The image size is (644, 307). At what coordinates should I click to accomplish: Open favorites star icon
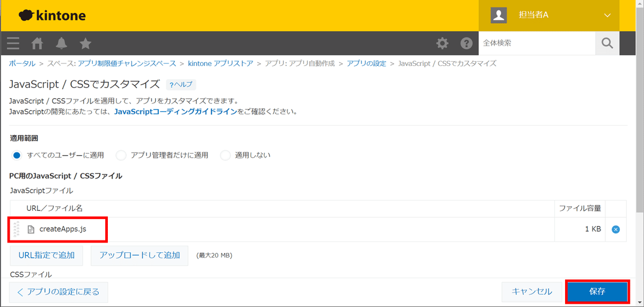pyautogui.click(x=85, y=43)
